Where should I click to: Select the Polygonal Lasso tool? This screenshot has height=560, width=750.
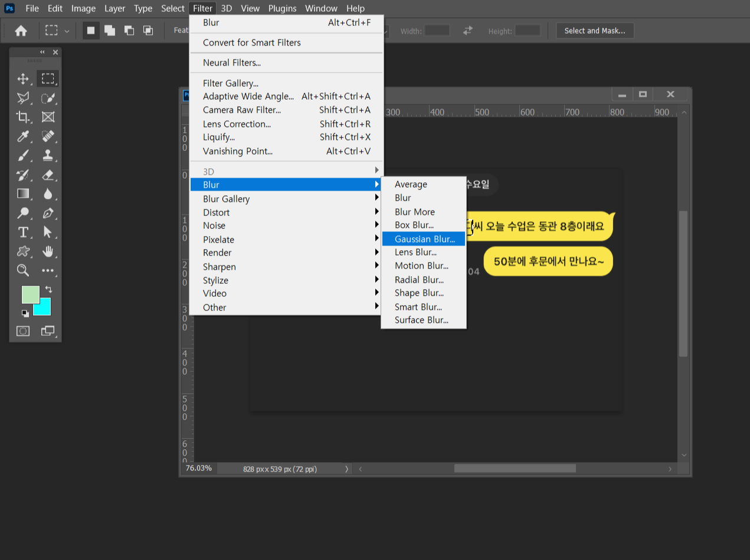click(x=23, y=98)
